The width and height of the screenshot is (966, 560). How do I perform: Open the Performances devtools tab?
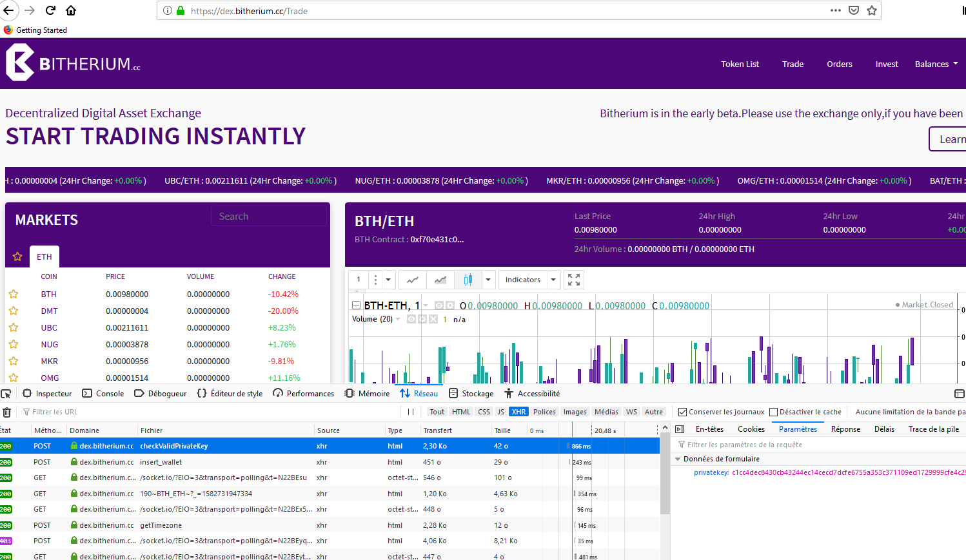[304, 393]
